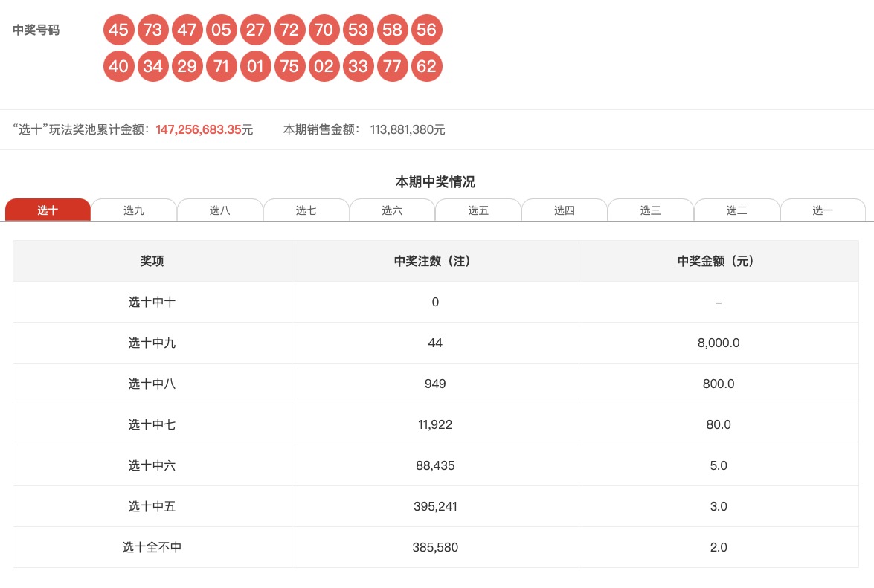
Task: Open the 选八 tab
Action: point(220,210)
